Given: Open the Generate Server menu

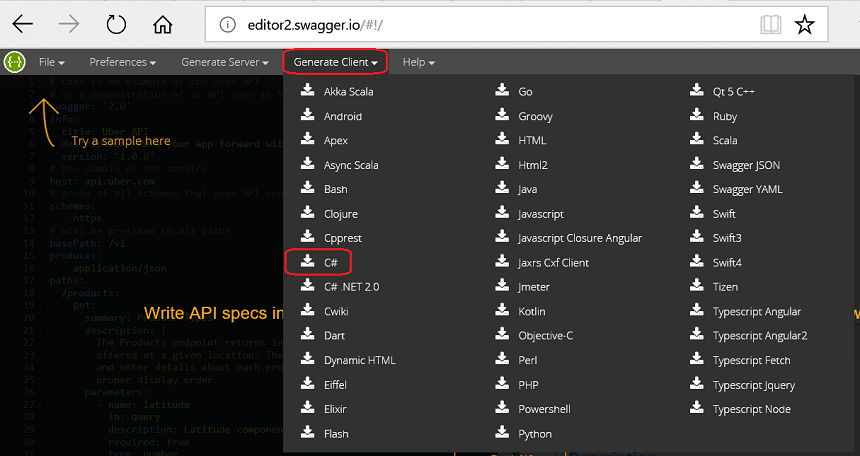Looking at the screenshot, I should click(225, 63).
